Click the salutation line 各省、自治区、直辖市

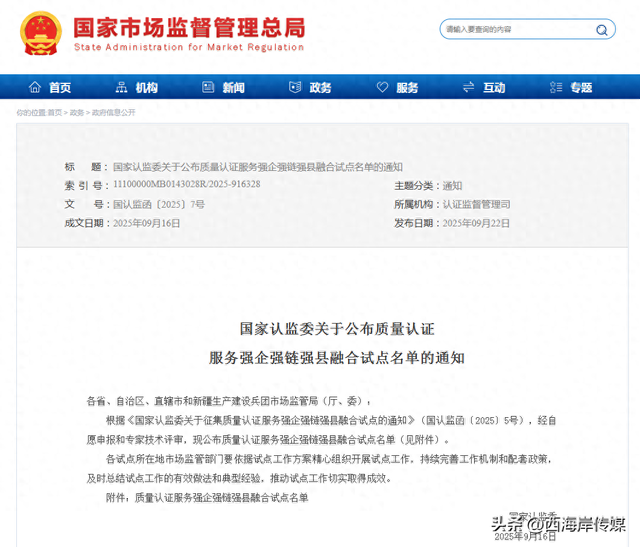click(x=229, y=401)
